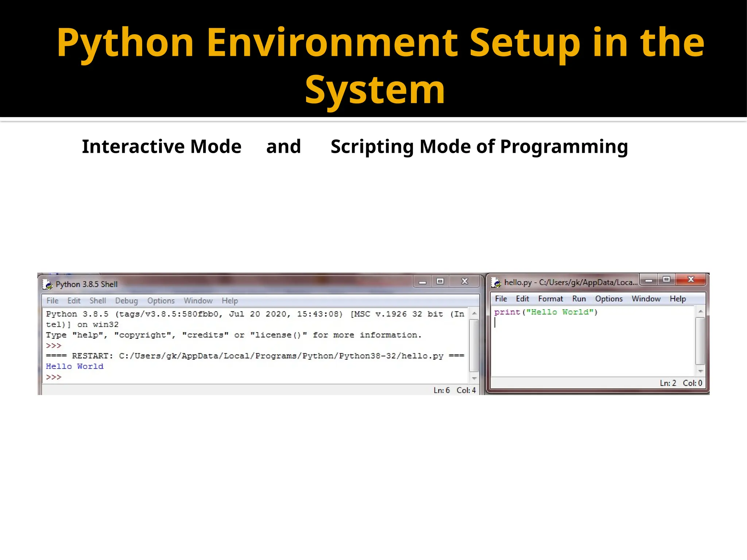Maximize the Python 3.8.5 Shell window
Image resolution: width=747 pixels, height=560 pixels.
[x=440, y=281]
